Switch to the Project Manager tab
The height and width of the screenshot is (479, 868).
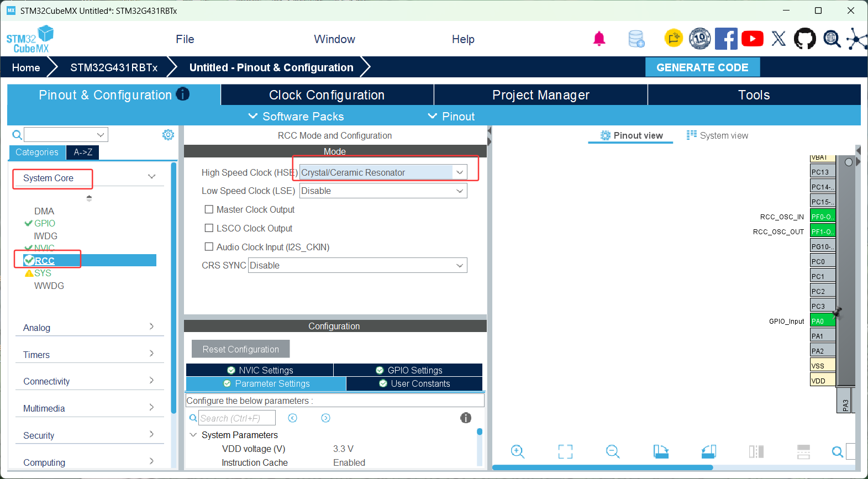click(x=541, y=94)
